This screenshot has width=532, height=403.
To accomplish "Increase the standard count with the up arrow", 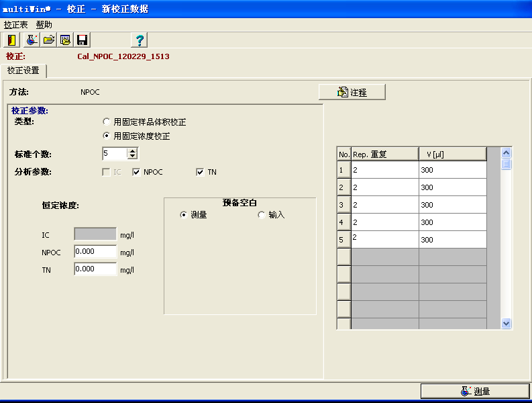I will [132, 150].
